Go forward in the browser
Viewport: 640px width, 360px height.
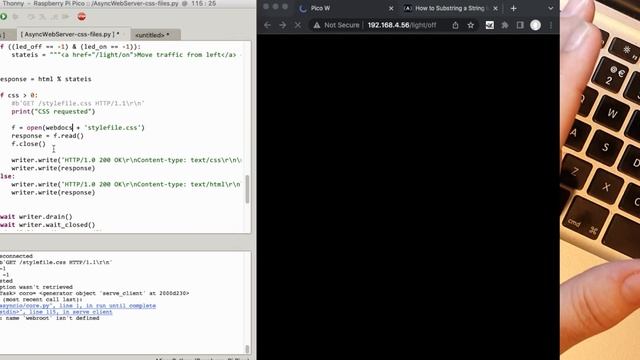282,25
